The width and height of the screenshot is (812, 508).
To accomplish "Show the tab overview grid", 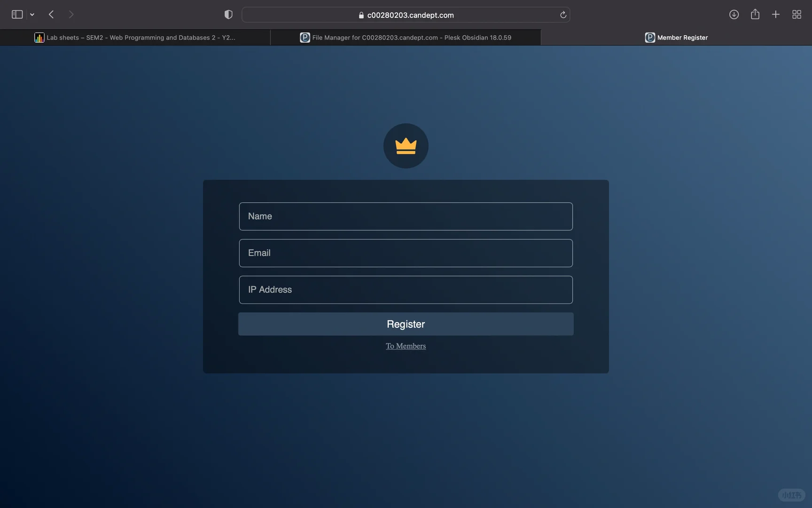I will click(796, 15).
